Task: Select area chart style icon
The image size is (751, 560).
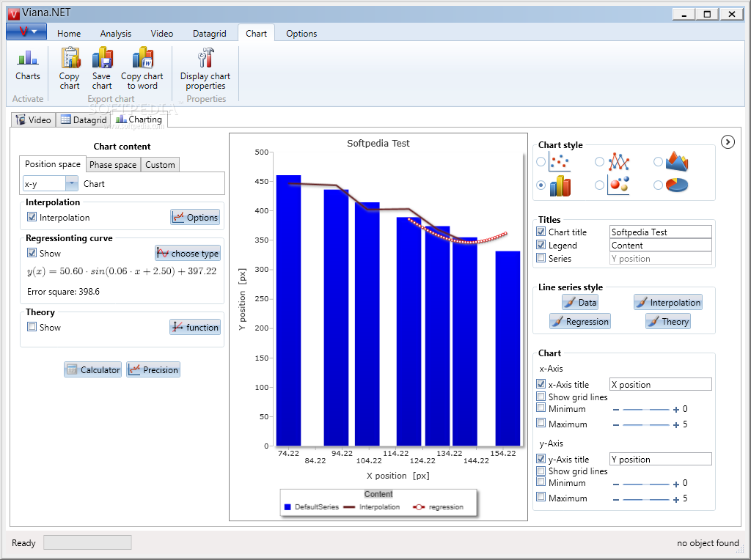Action: click(677, 162)
